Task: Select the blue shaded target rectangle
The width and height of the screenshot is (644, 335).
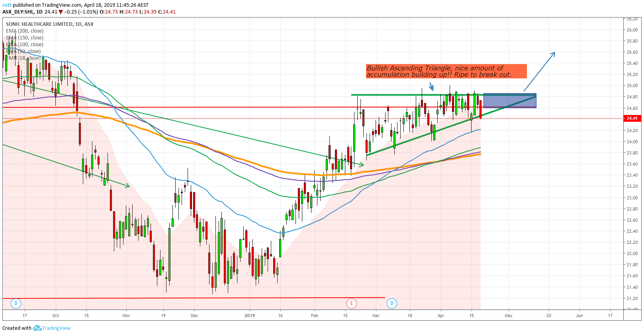Action: coord(510,101)
